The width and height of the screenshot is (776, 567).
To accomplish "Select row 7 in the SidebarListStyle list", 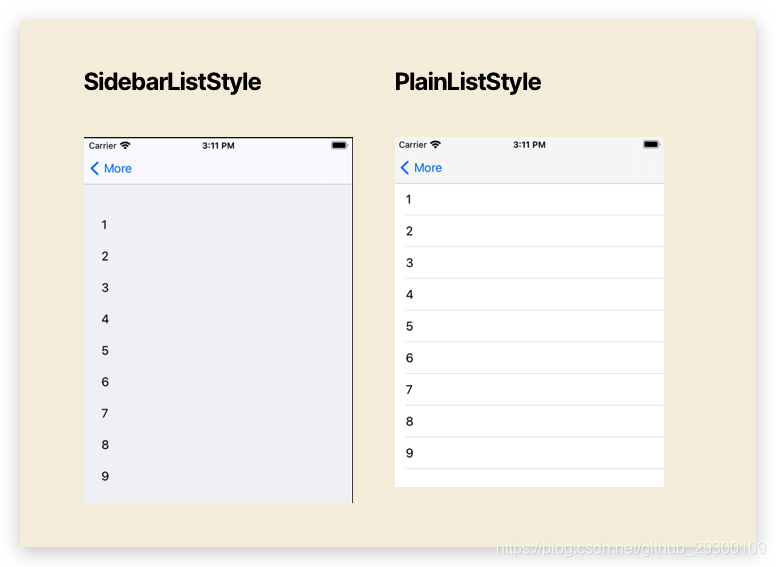I will [218, 413].
